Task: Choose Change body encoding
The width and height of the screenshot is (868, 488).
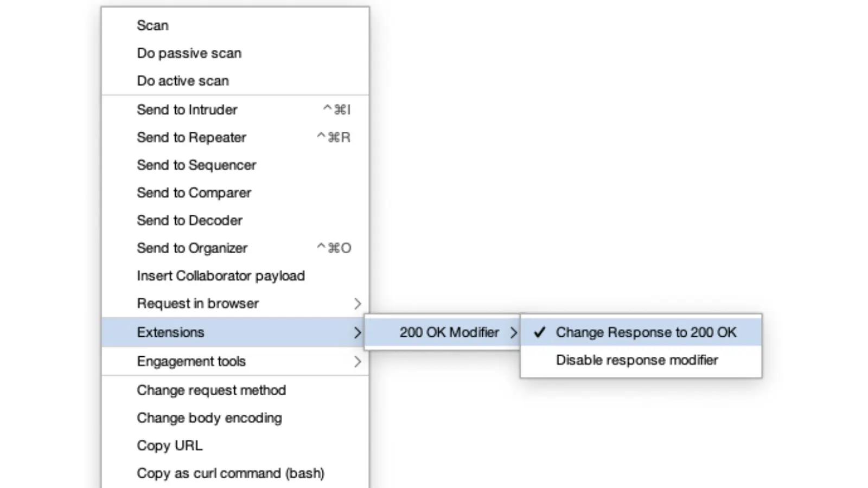Action: 209,418
